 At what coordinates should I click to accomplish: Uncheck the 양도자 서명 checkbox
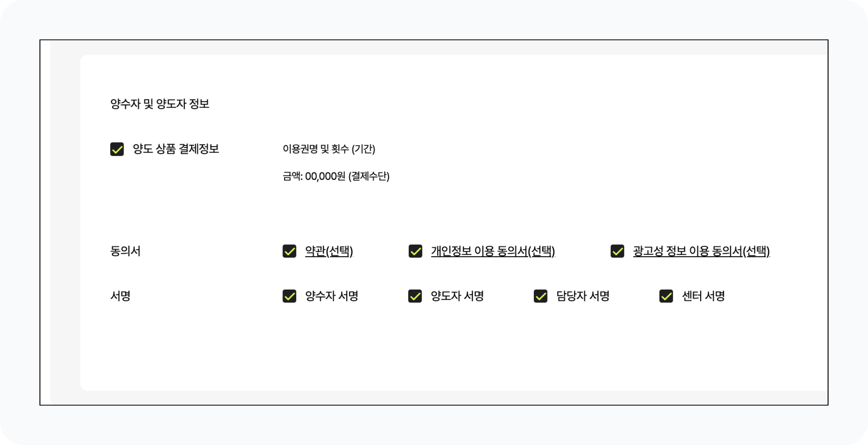click(415, 296)
